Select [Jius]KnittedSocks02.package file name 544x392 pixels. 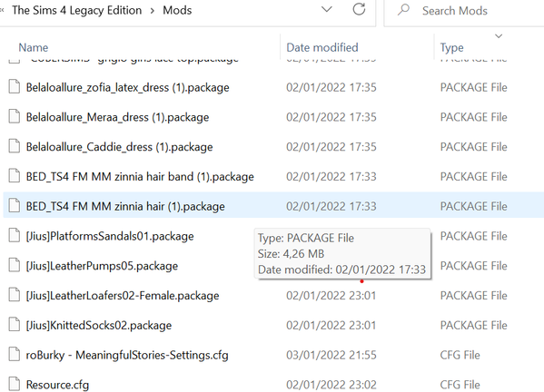click(x=99, y=326)
